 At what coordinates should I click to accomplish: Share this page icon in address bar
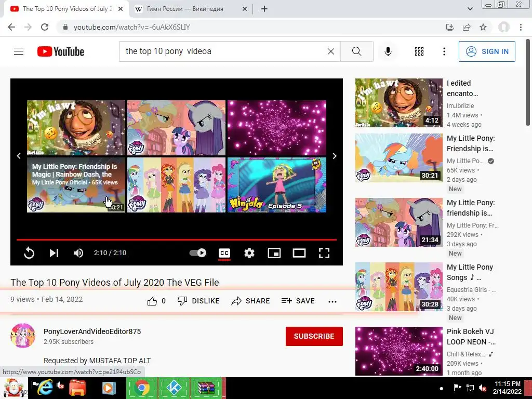(467, 27)
